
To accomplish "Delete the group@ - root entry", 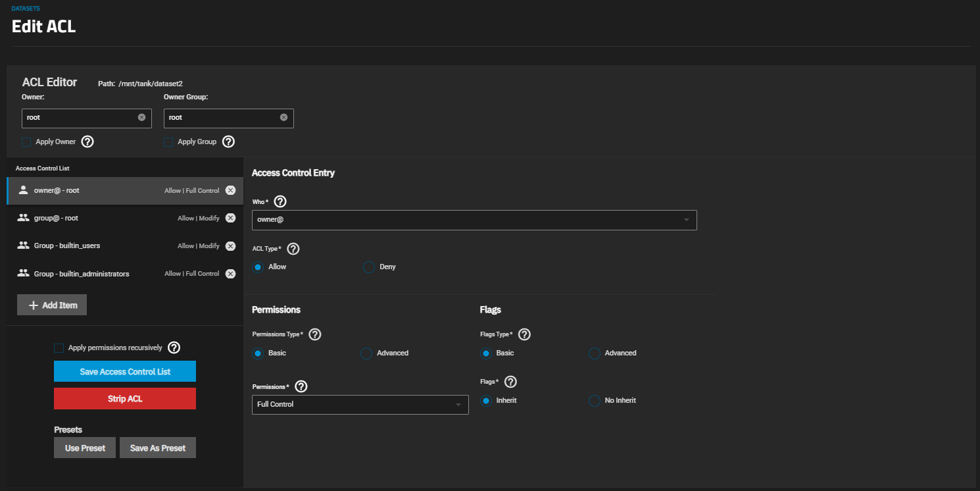I will coord(230,219).
